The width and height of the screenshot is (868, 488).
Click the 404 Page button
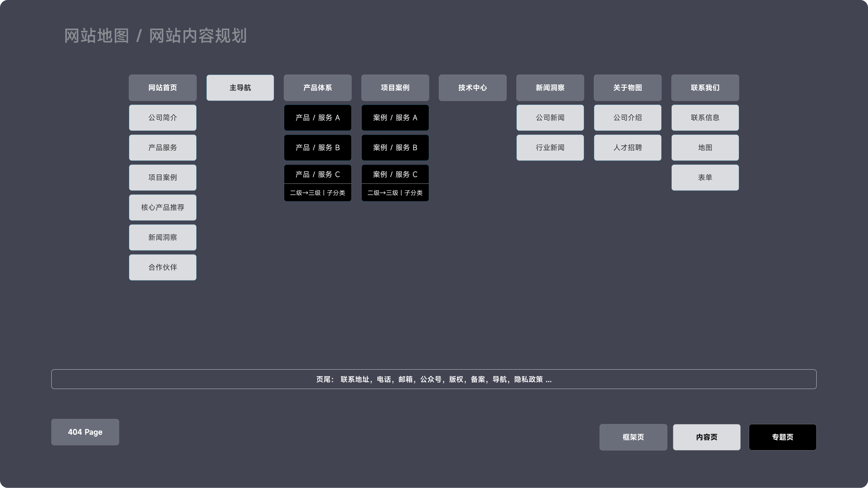pyautogui.click(x=85, y=432)
